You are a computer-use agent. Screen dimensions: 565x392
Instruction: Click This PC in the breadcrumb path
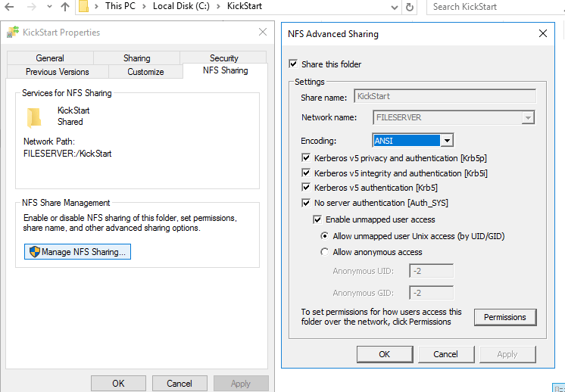click(120, 6)
